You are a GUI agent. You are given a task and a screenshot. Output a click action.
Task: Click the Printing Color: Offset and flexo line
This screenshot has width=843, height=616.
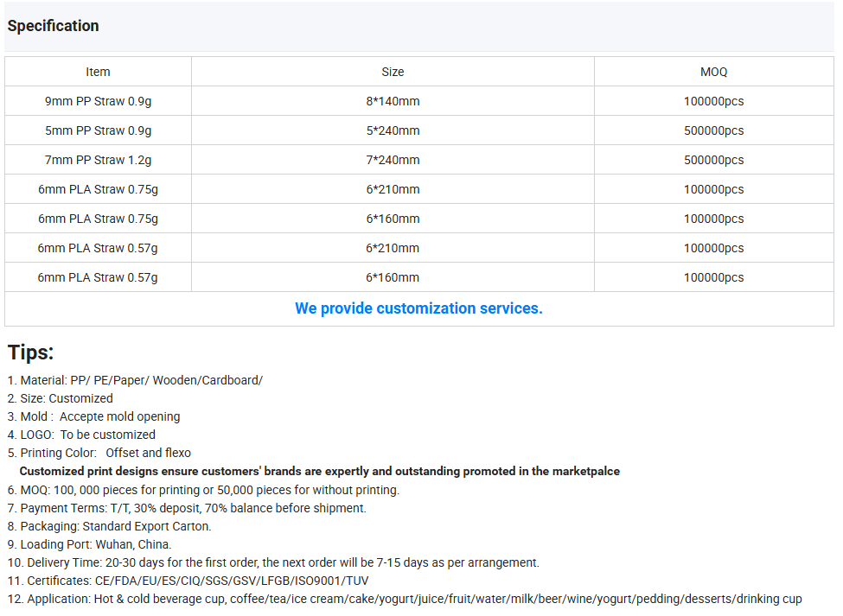(x=99, y=453)
